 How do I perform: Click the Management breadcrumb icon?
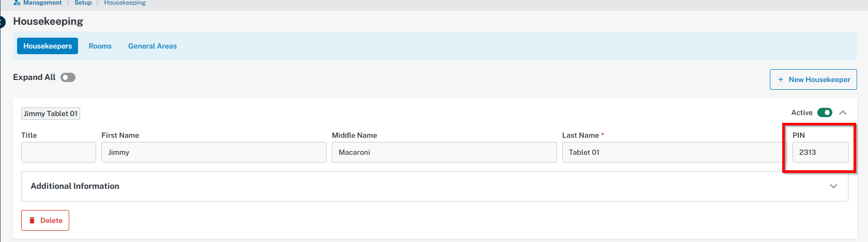coord(17,3)
